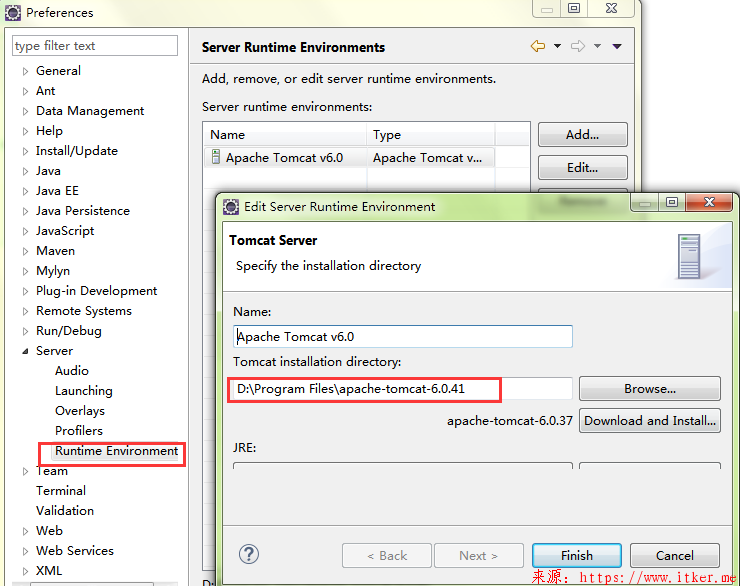
Task: Maximize the Edit Server Runtime Environment dialog
Action: pyautogui.click(x=672, y=202)
